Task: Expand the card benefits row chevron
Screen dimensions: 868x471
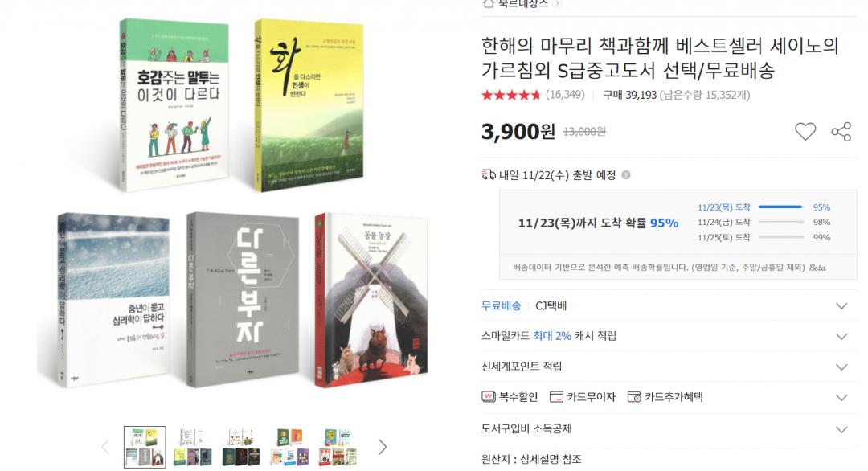Action: 841,397
